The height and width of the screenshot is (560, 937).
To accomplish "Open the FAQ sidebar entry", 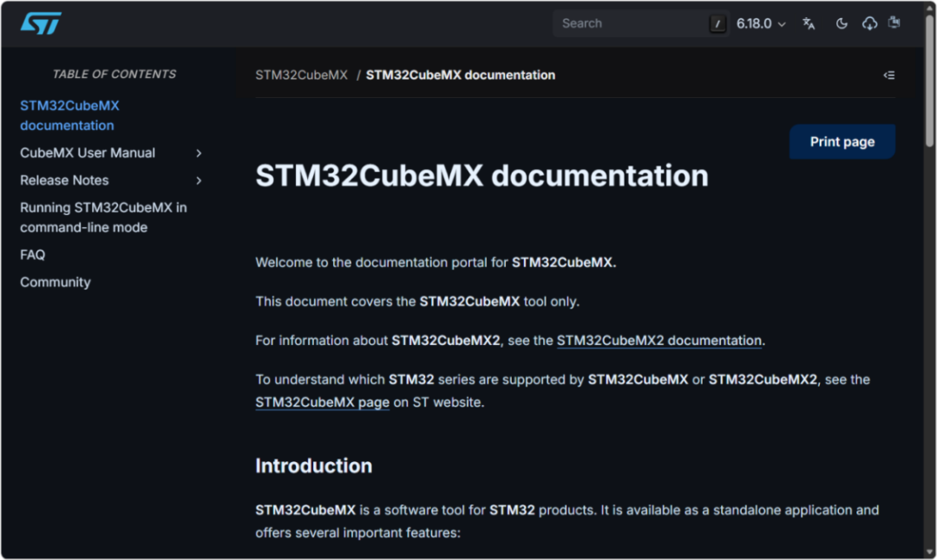I will click(x=32, y=255).
